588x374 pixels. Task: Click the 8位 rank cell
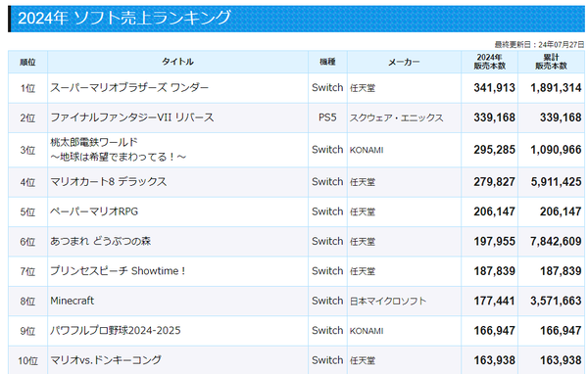click(27, 301)
